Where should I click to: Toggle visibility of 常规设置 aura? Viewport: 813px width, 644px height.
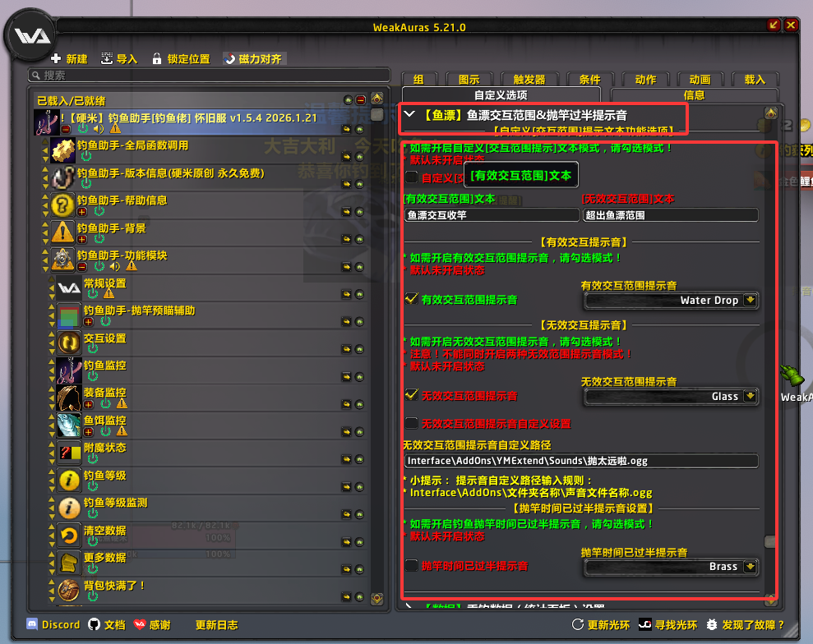point(359,294)
